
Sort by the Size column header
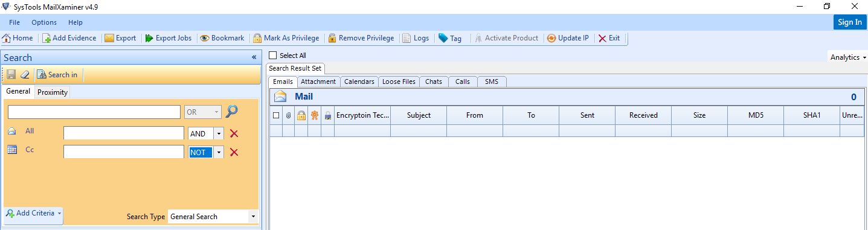tap(699, 115)
